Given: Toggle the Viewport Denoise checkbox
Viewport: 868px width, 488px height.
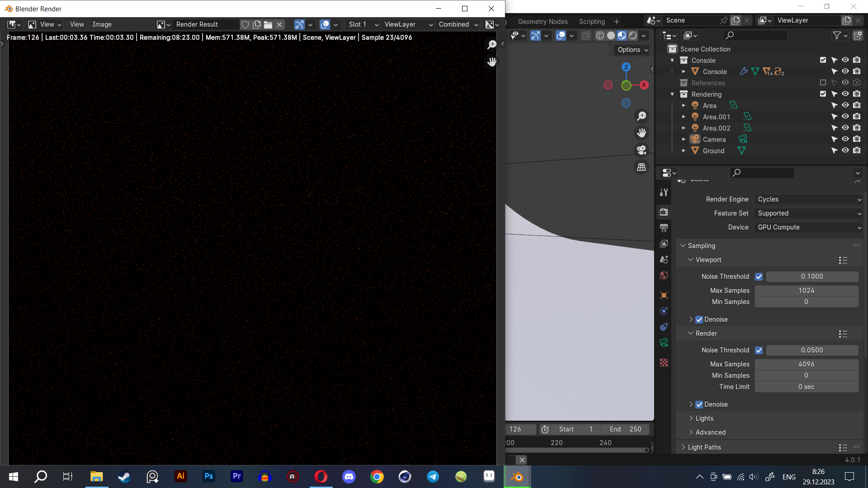Looking at the screenshot, I should (x=699, y=319).
